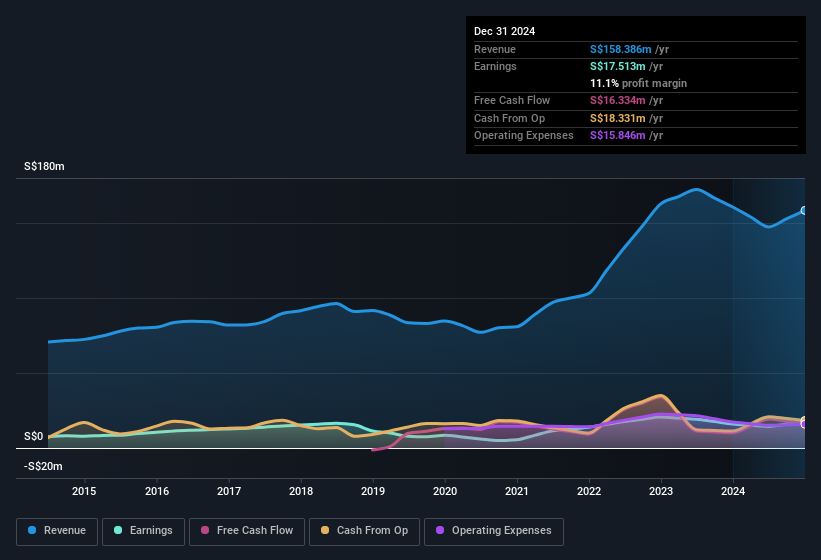Click the S$18.331m cash from op value
Screen dimensions: 821x560
[x=617, y=118]
